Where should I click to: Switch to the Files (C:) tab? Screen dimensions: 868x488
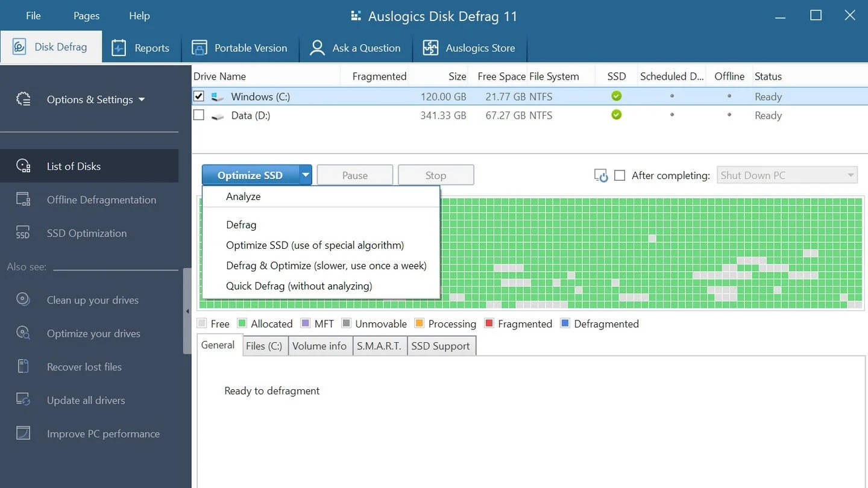pos(264,346)
